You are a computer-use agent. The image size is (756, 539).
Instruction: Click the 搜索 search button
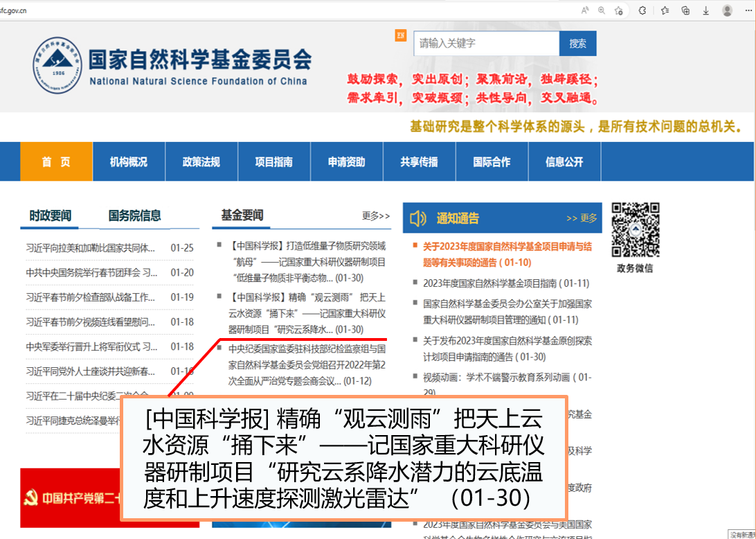pos(577,44)
